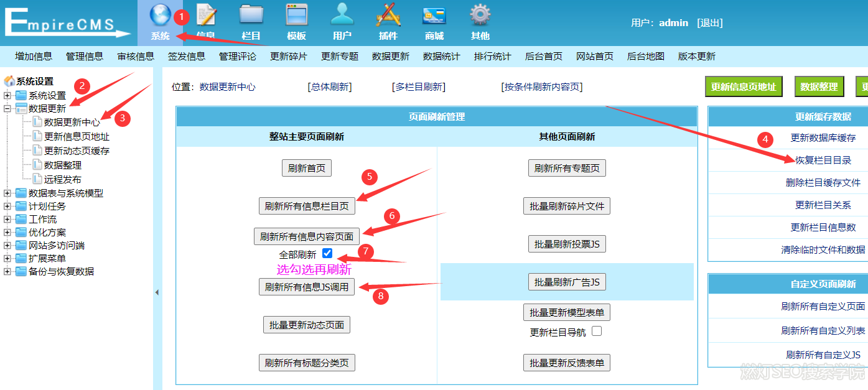
Task: Click the 恢复栏目目录 link
Action: [823, 160]
